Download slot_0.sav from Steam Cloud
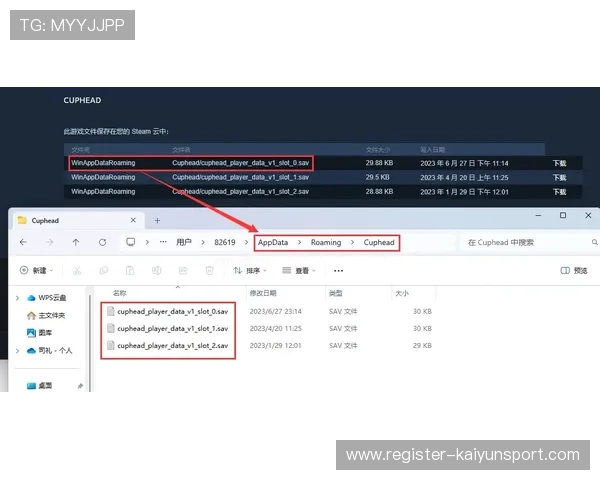Image resolution: width=600 pixels, height=480 pixels. (559, 163)
